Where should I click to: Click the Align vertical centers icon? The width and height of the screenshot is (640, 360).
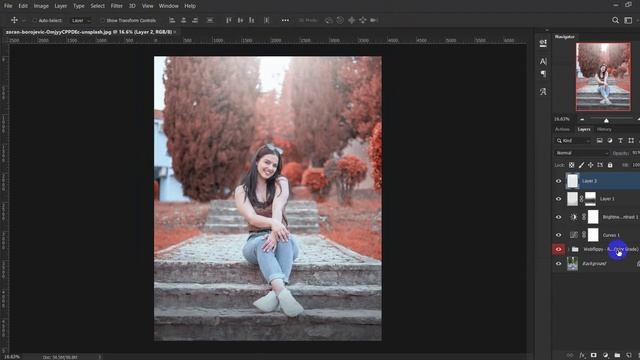[240, 20]
